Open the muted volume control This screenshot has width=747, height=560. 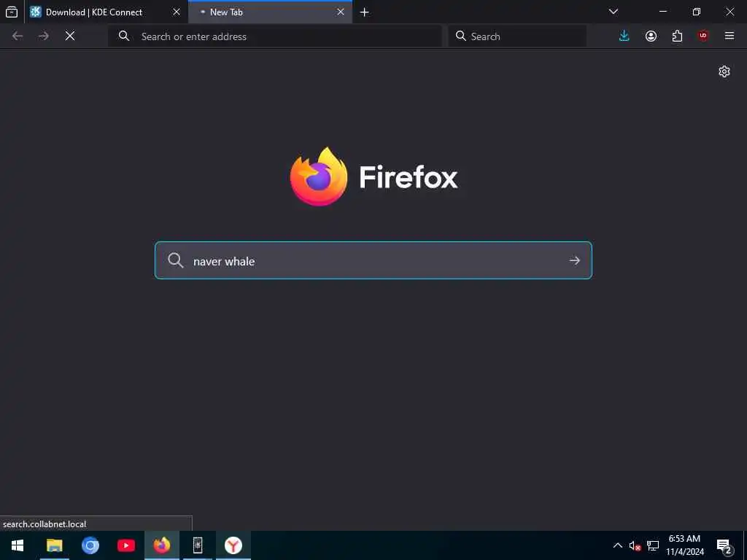[635, 545]
